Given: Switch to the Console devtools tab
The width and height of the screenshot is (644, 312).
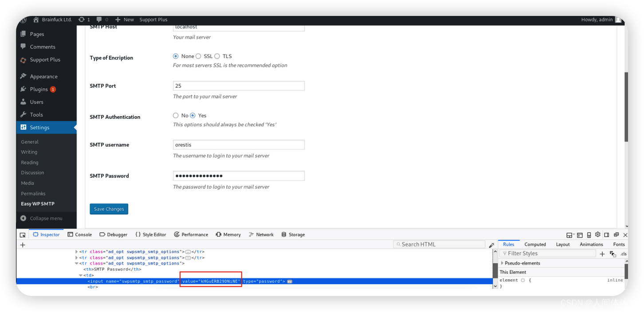Looking at the screenshot, I should coord(80,235).
